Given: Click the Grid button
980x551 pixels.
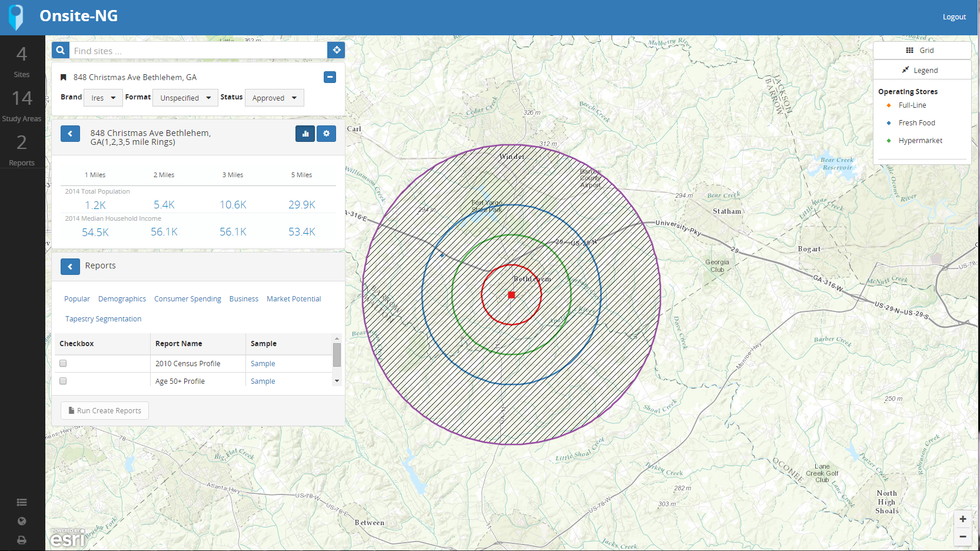Looking at the screenshot, I should [x=922, y=50].
